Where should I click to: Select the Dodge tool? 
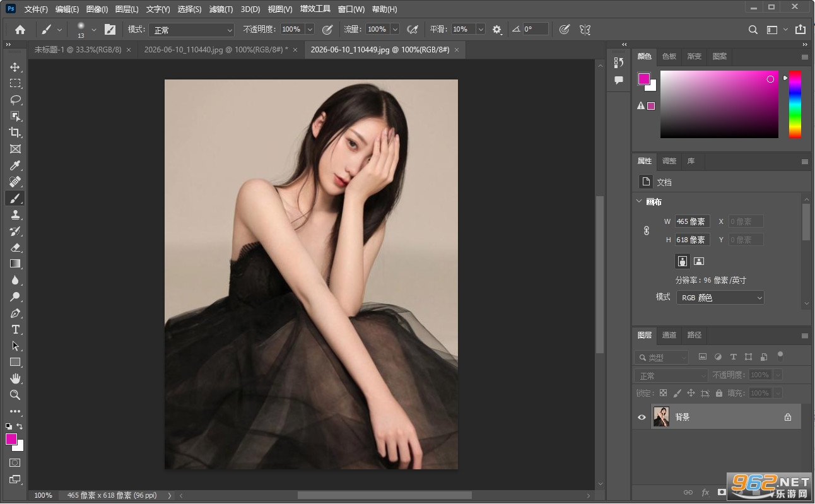pyautogui.click(x=15, y=296)
